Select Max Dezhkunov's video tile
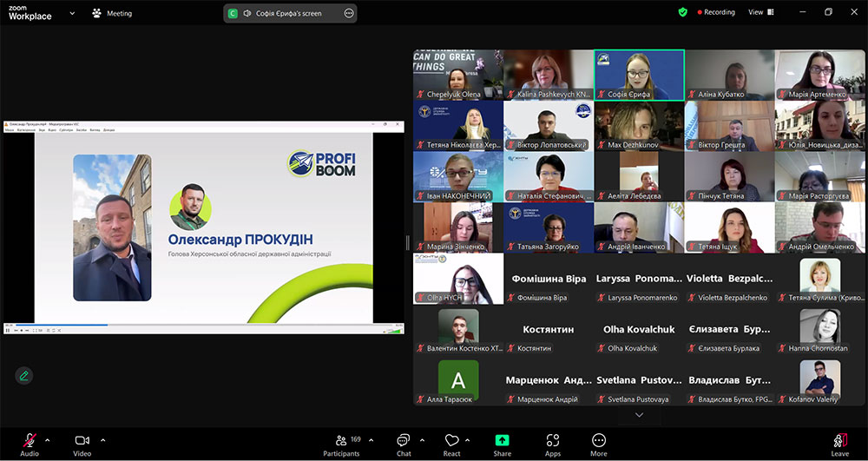This screenshot has width=868, height=461. point(640,126)
